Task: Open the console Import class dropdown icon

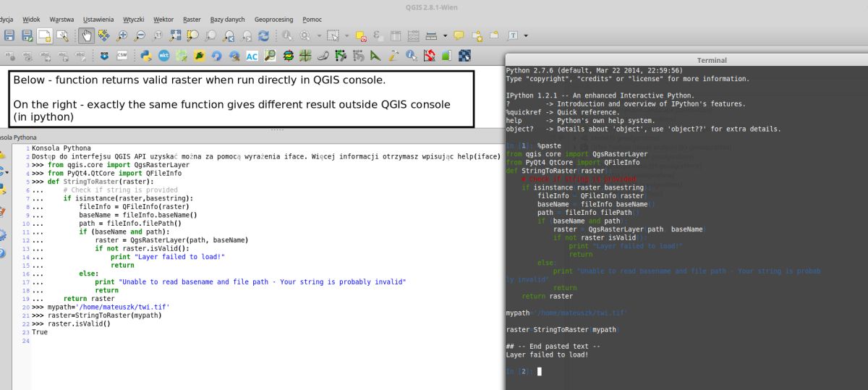Action: click(x=2, y=171)
